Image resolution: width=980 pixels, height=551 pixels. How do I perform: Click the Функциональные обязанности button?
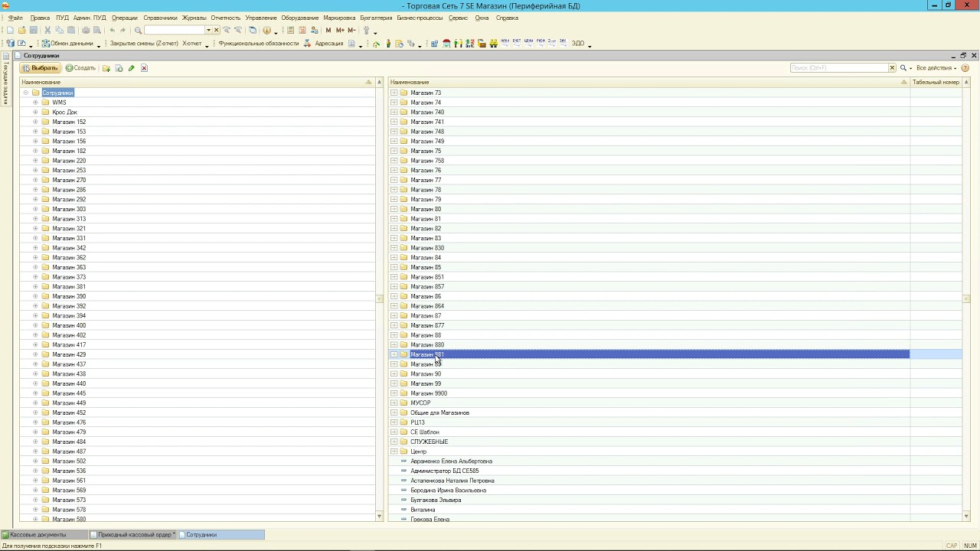pyautogui.click(x=258, y=44)
